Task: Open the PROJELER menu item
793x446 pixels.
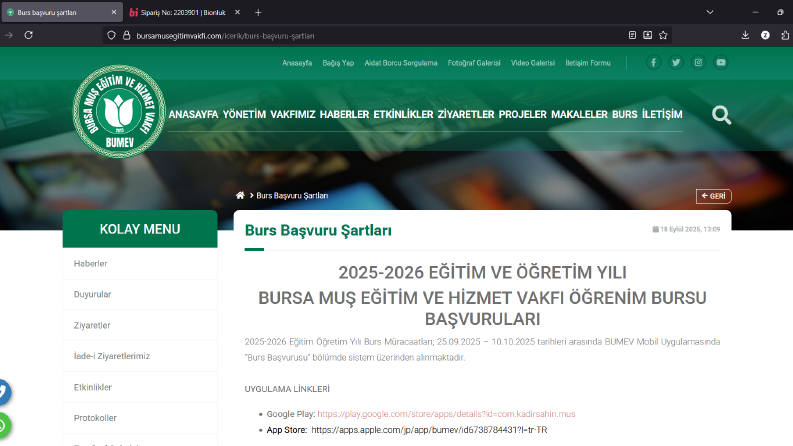Action: tap(522, 115)
